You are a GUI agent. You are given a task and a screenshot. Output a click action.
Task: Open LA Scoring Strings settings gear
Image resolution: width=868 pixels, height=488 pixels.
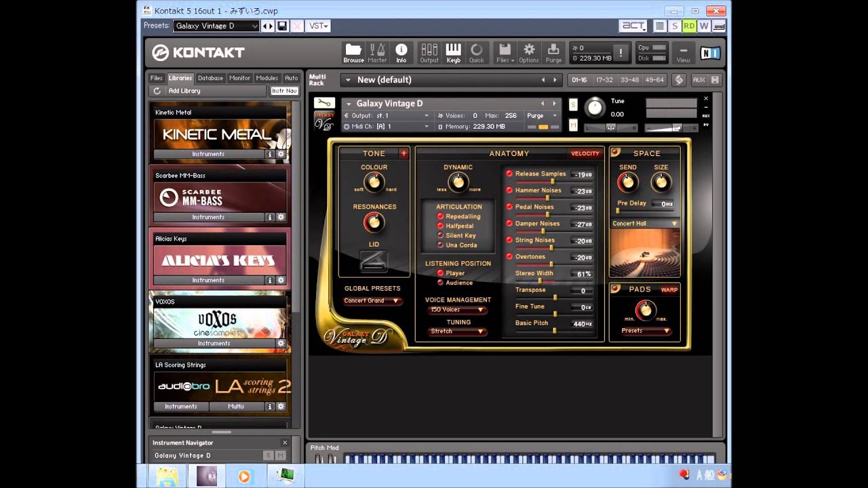pyautogui.click(x=280, y=406)
